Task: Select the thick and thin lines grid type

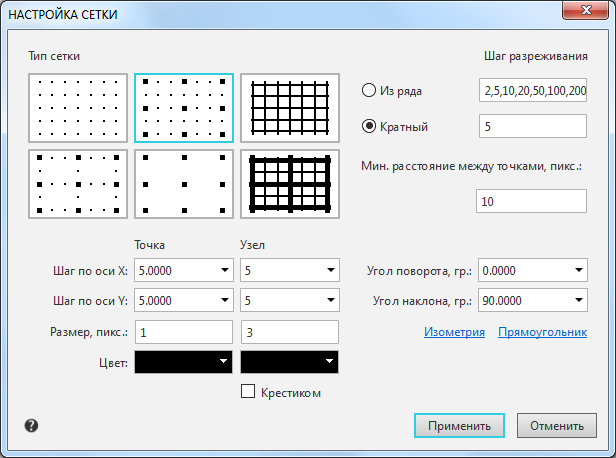Action: tap(290, 184)
